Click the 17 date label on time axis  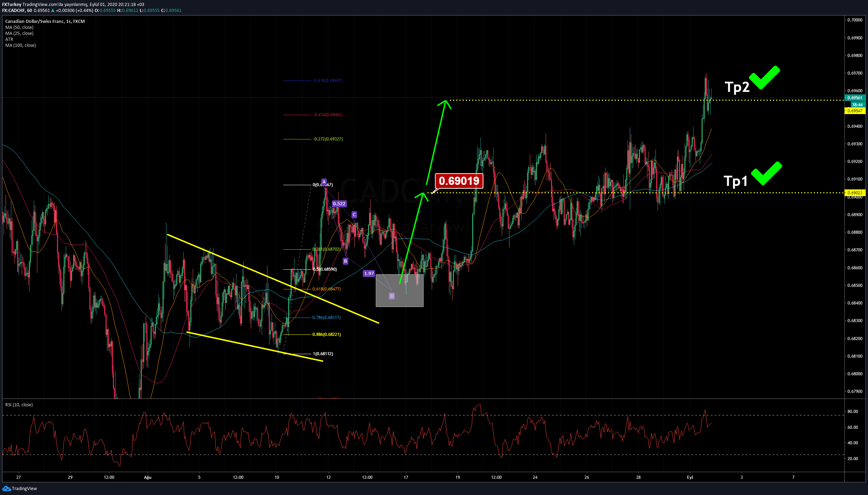point(406,477)
